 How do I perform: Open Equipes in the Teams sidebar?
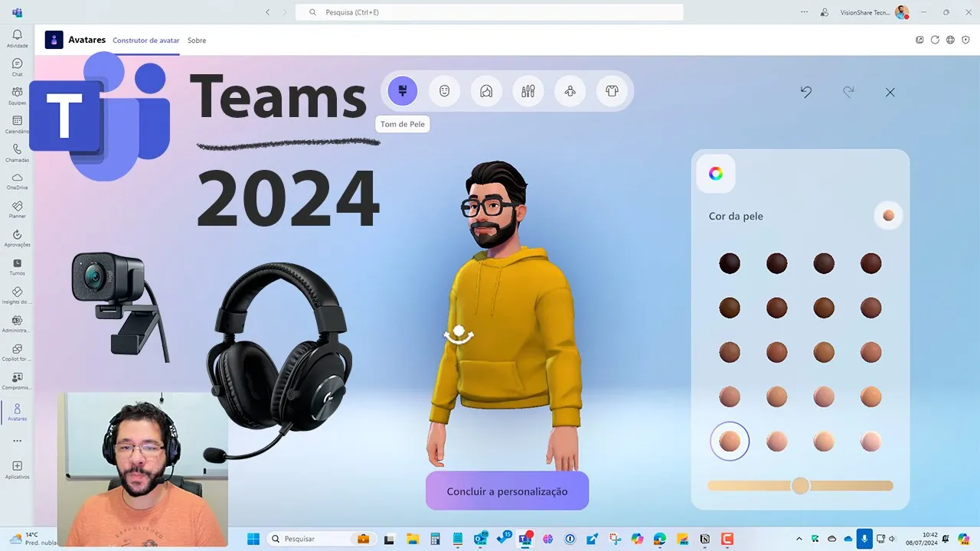(17, 96)
